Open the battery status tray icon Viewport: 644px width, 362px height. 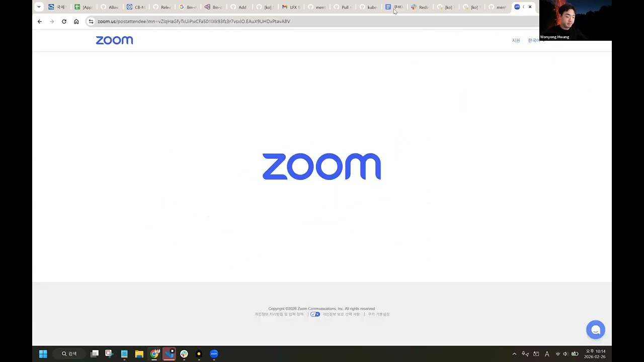pos(575,354)
